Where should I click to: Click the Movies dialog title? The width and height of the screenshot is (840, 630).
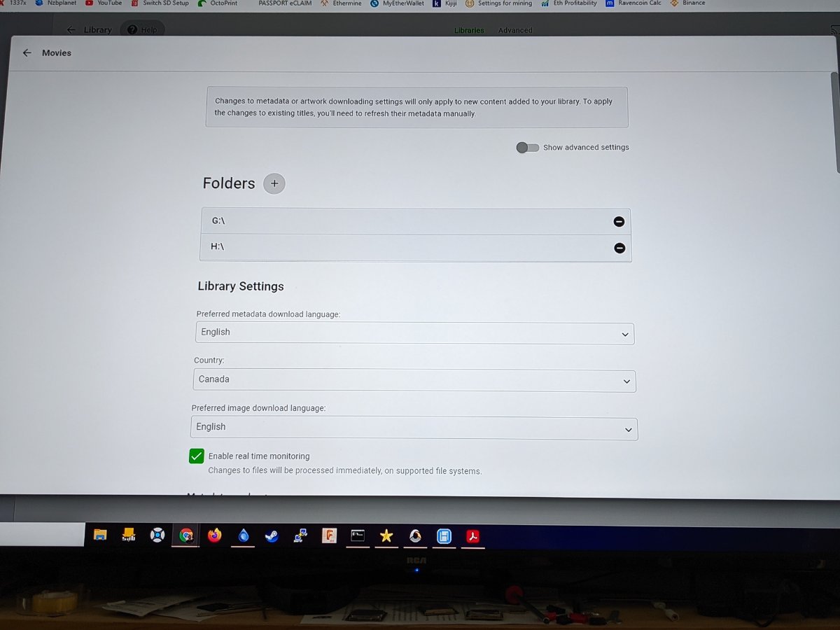57,53
